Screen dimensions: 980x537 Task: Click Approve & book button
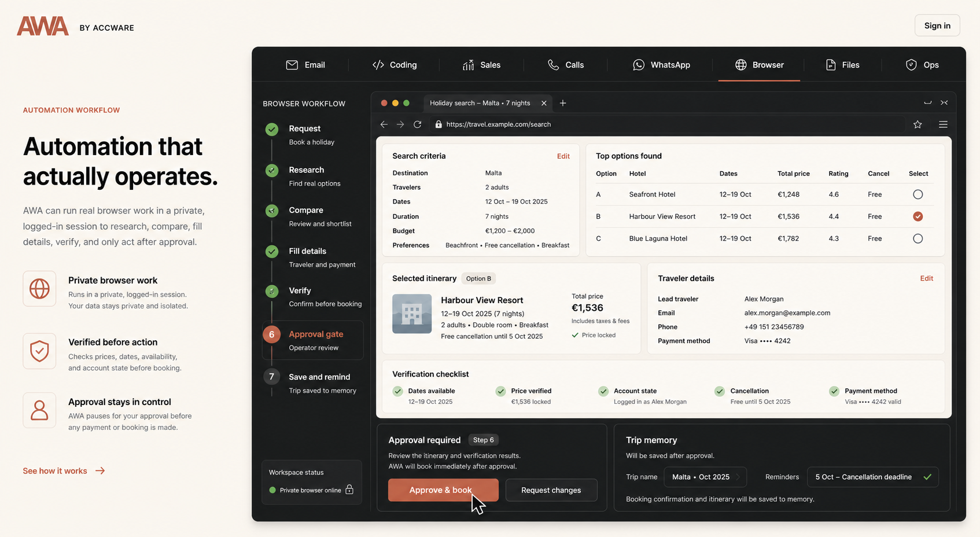click(x=443, y=490)
